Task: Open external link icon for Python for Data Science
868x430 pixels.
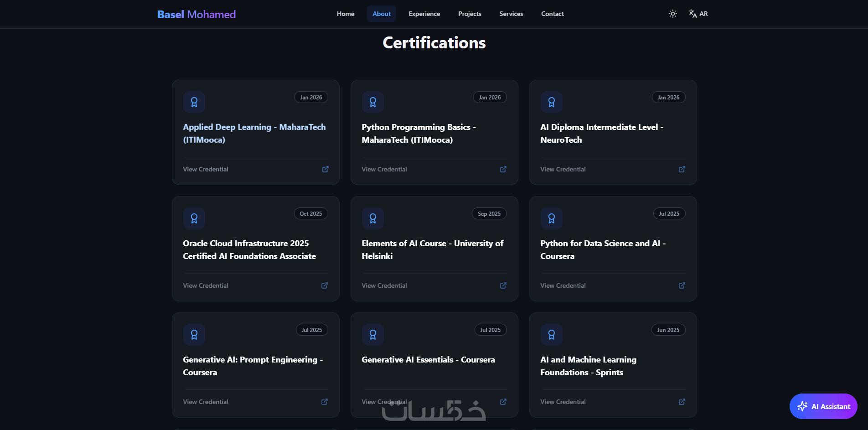Action: click(x=682, y=285)
